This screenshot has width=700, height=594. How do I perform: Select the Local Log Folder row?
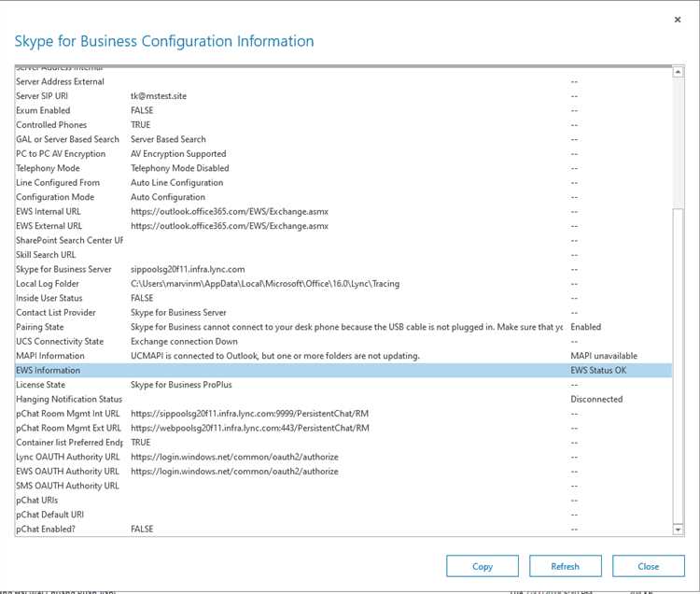pyautogui.click(x=343, y=284)
